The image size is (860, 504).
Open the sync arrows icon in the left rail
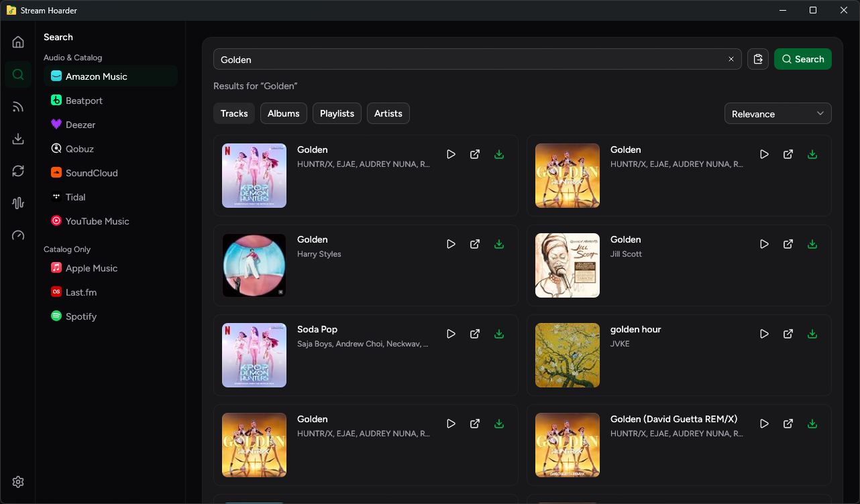pyautogui.click(x=18, y=171)
